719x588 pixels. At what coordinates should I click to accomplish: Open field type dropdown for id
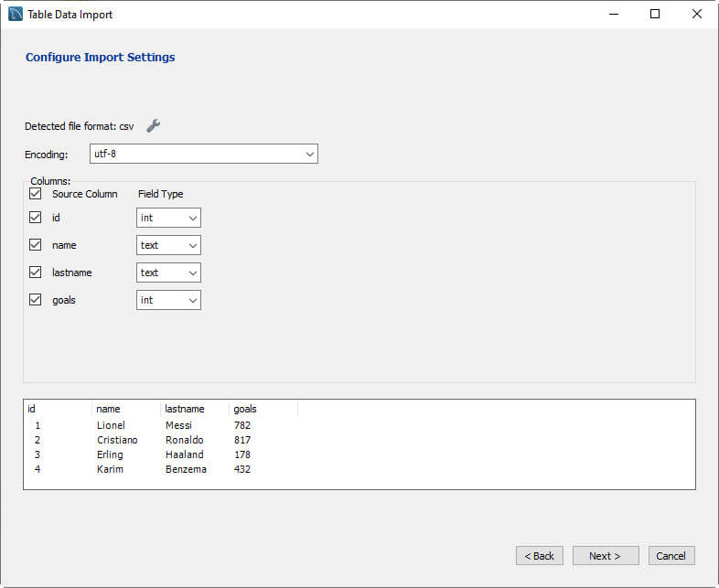(x=168, y=218)
